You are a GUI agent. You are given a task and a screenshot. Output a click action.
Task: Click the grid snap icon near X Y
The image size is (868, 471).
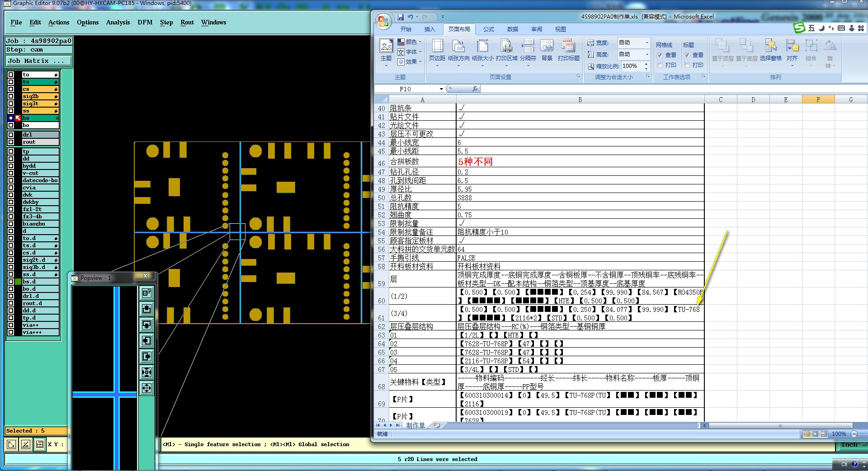click(x=40, y=444)
